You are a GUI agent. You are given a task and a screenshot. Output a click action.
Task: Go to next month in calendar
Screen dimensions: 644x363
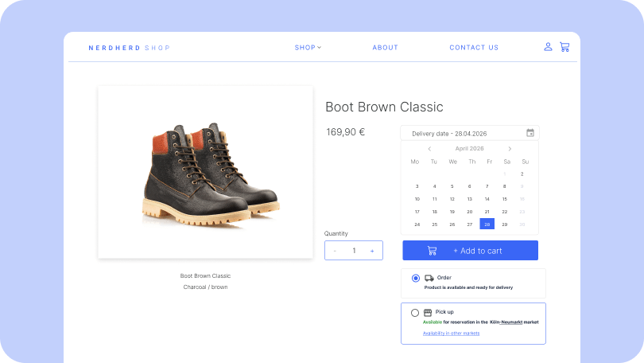pos(510,149)
